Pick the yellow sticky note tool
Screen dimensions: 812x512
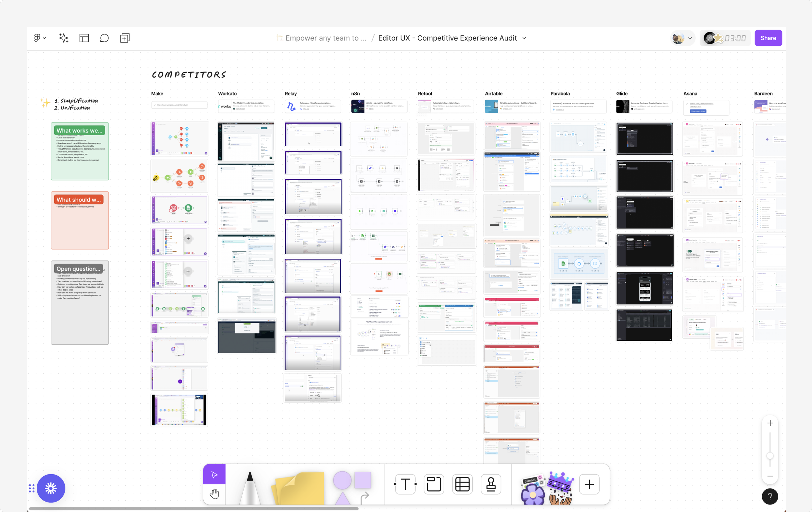[298, 488]
